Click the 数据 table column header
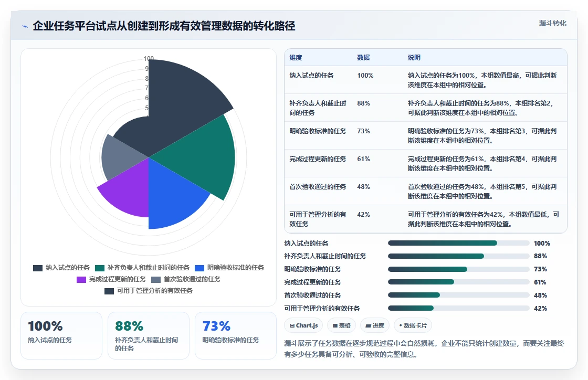 click(363, 57)
